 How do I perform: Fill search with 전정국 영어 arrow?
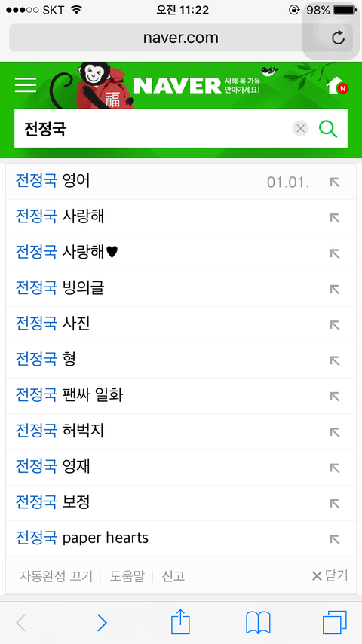335,182
